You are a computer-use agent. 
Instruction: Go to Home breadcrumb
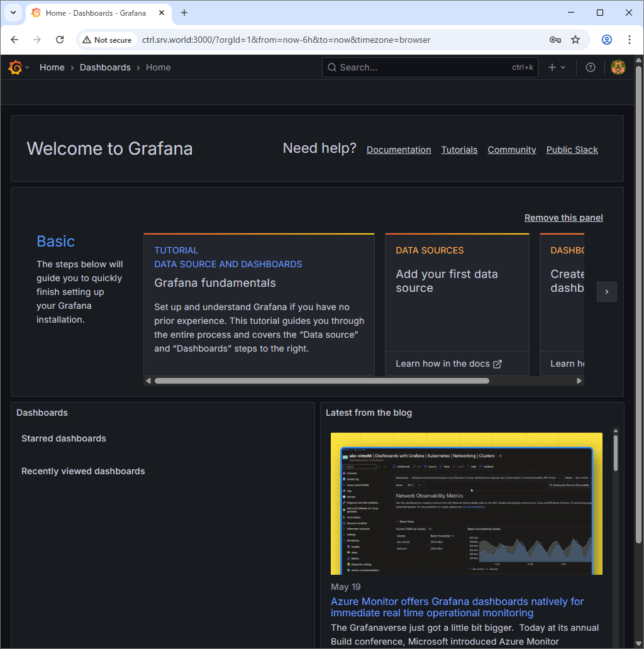pos(52,67)
